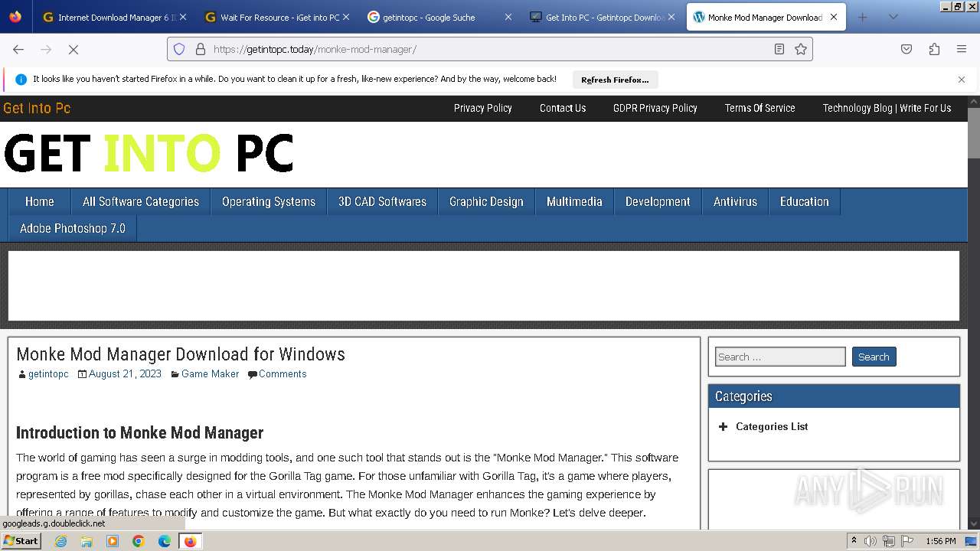This screenshot has width=980, height=551.
Task: Open the media player taskbar icon
Action: click(x=113, y=541)
